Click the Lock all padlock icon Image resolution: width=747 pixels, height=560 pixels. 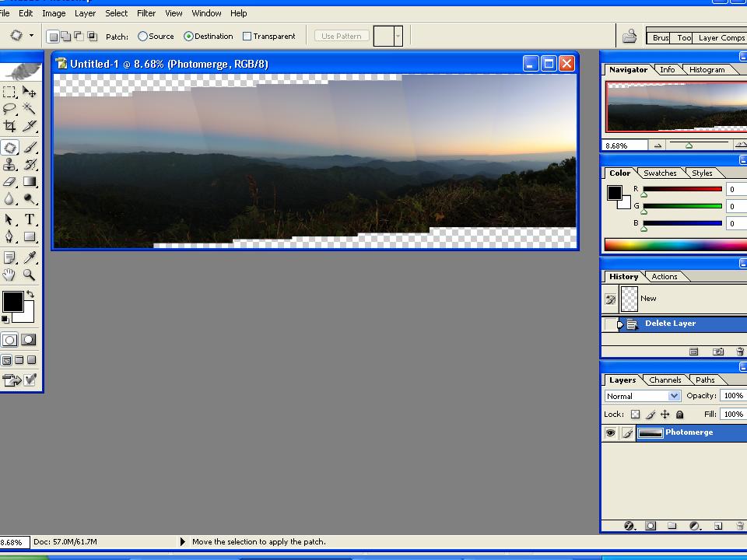pos(679,415)
